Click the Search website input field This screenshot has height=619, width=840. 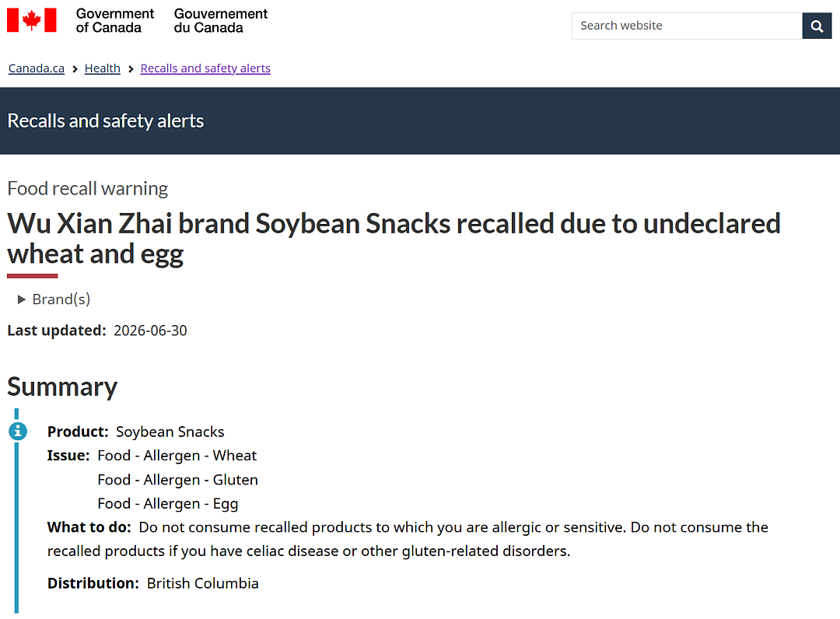click(x=687, y=26)
